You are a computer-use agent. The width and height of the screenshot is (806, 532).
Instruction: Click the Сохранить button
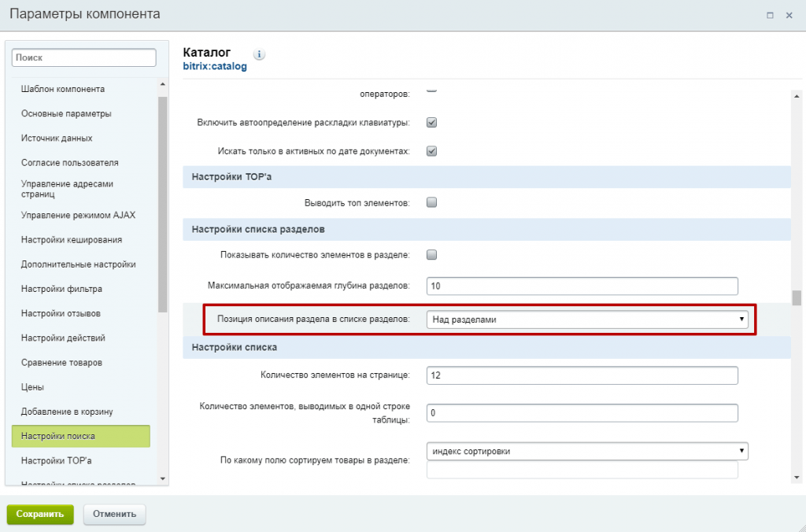40,514
